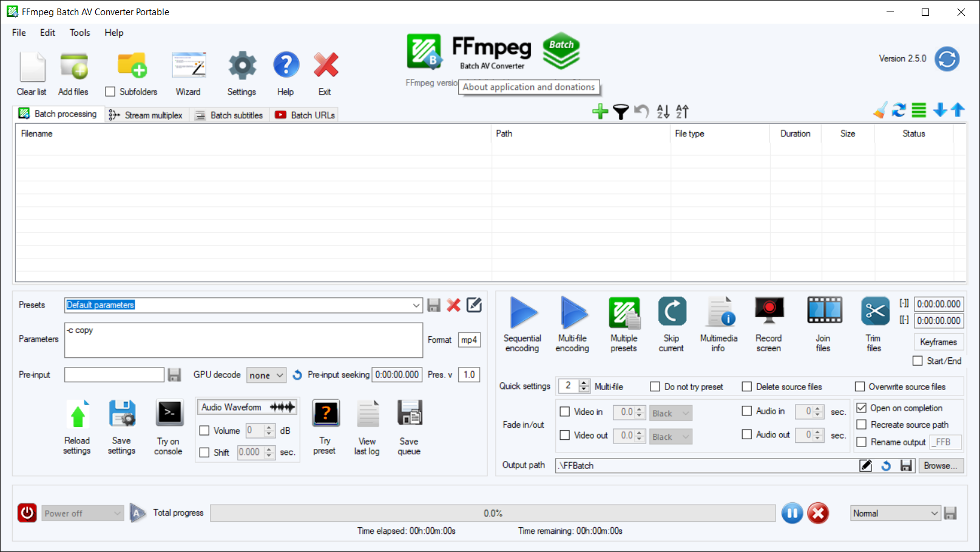Viewport: 980px width, 552px height.
Task: Open Add files in the toolbar
Action: [x=74, y=67]
